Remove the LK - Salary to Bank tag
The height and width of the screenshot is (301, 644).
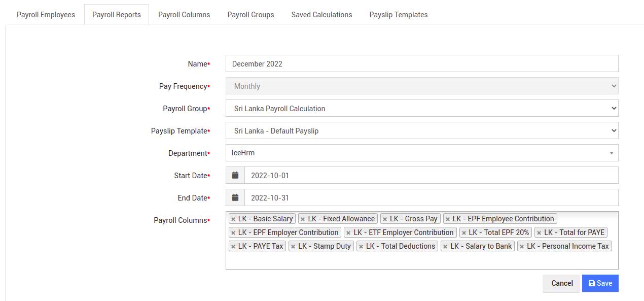coord(445,247)
